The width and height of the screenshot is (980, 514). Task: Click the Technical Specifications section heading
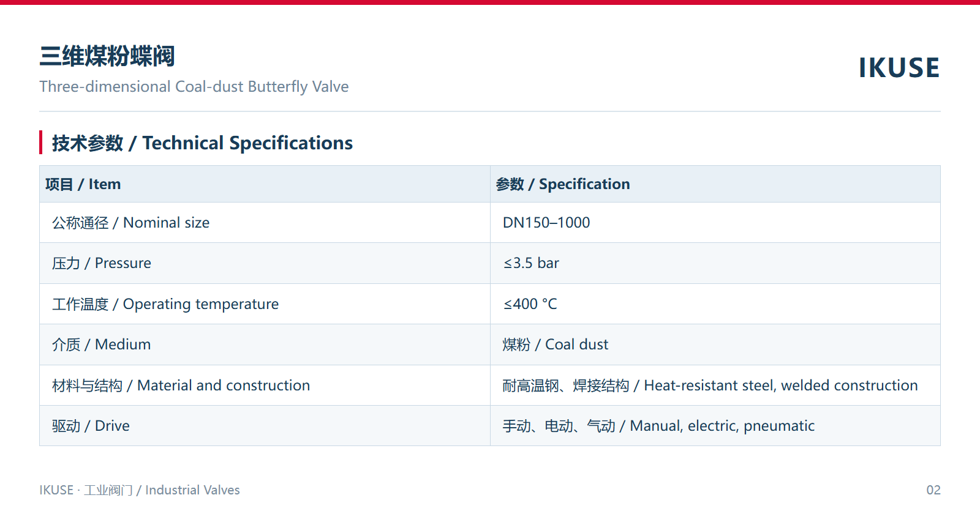[x=202, y=143]
